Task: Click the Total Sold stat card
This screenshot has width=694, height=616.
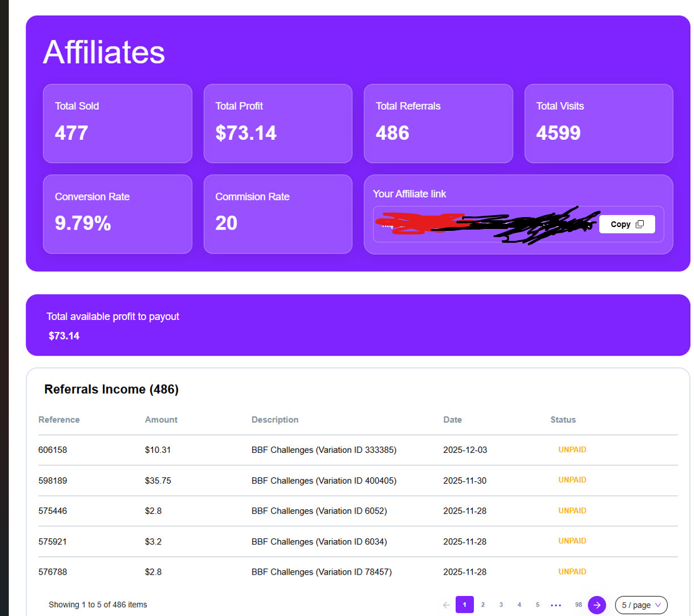Action: (117, 123)
